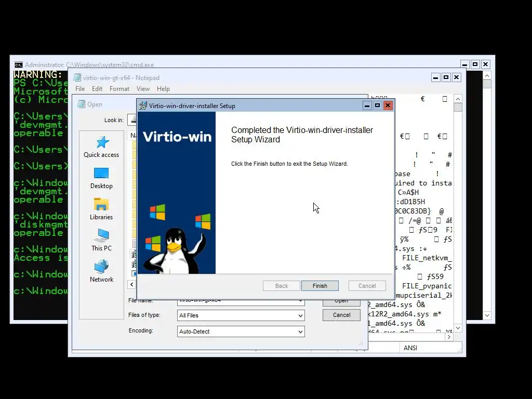Open the Notepad Edit menu
532x399 pixels.
pos(97,88)
